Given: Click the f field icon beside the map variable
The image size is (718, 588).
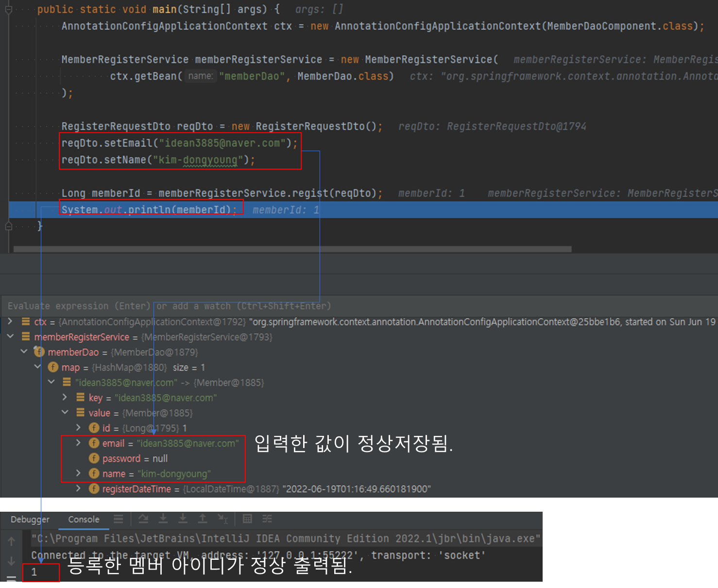Looking at the screenshot, I should pyautogui.click(x=53, y=367).
